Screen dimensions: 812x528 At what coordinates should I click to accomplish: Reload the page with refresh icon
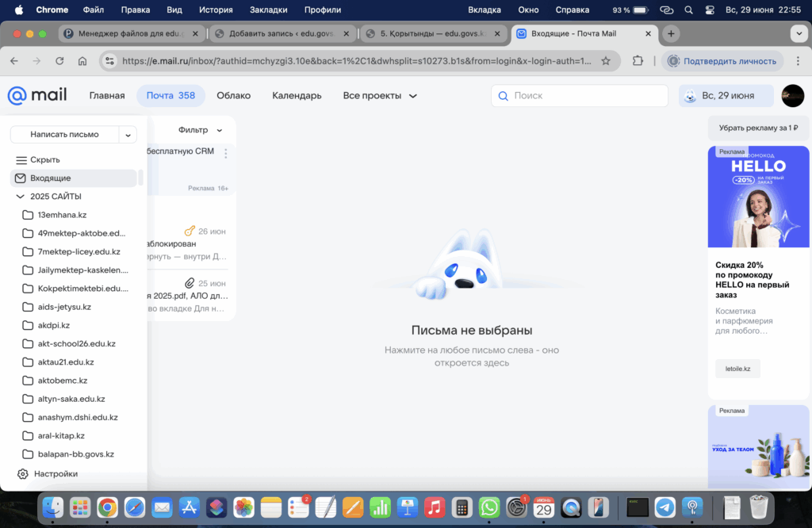click(59, 61)
